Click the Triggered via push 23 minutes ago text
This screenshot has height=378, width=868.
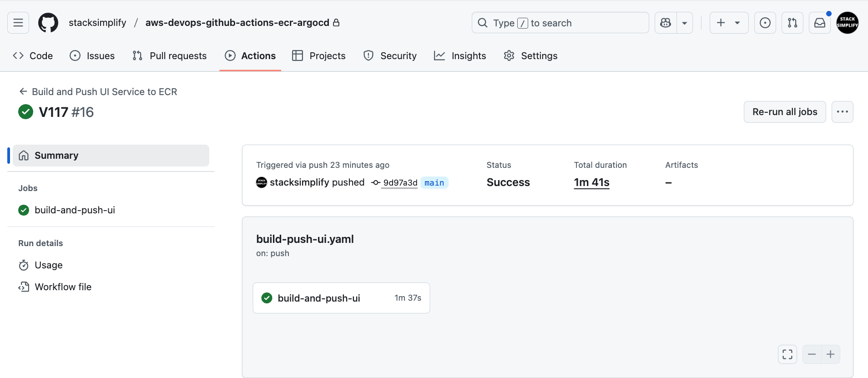323,165
